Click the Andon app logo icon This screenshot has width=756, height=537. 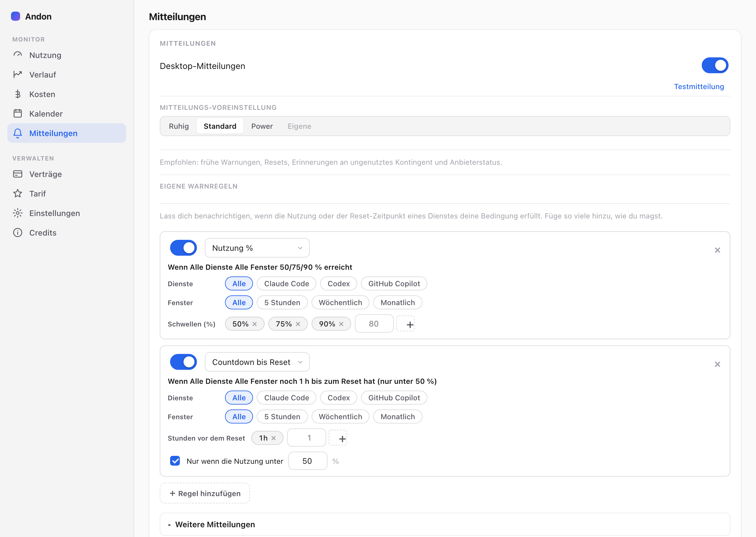coord(16,16)
